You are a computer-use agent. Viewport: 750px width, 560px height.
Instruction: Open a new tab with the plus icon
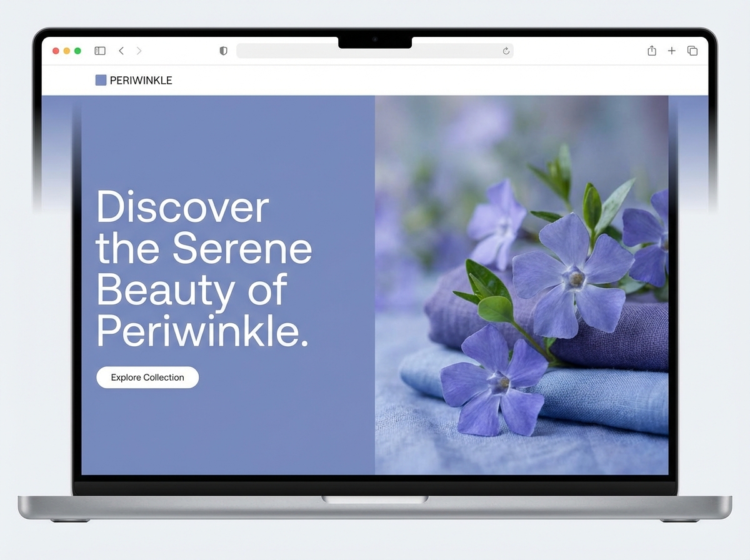click(x=671, y=51)
